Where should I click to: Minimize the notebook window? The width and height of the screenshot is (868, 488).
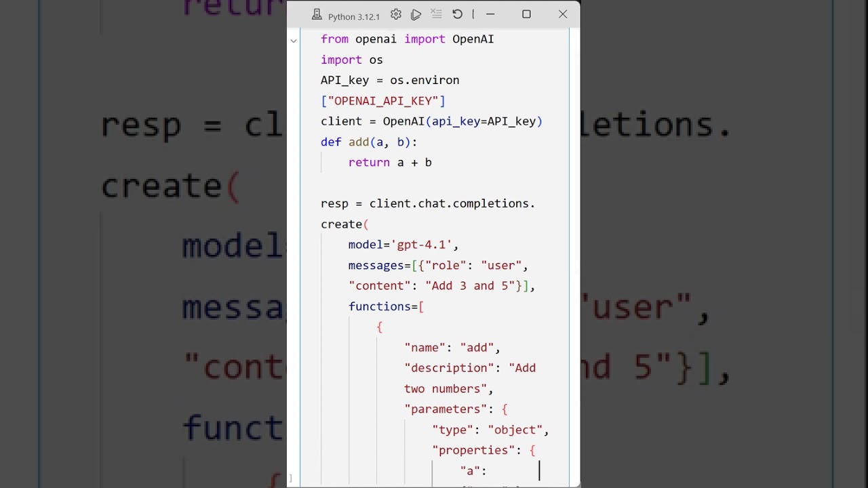[490, 14]
